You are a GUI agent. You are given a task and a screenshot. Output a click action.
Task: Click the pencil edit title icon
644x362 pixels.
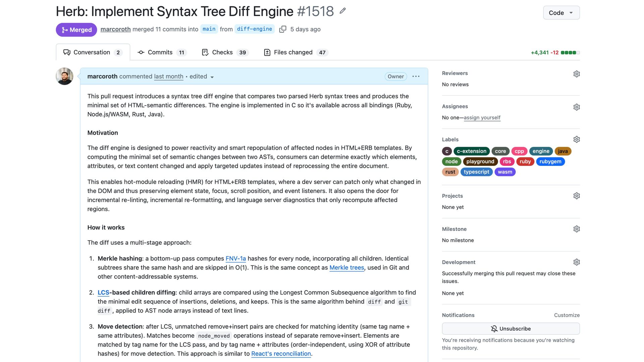point(342,11)
